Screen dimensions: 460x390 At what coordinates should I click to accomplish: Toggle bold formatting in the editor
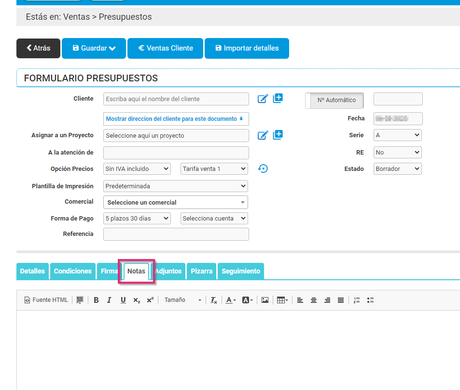(96, 300)
